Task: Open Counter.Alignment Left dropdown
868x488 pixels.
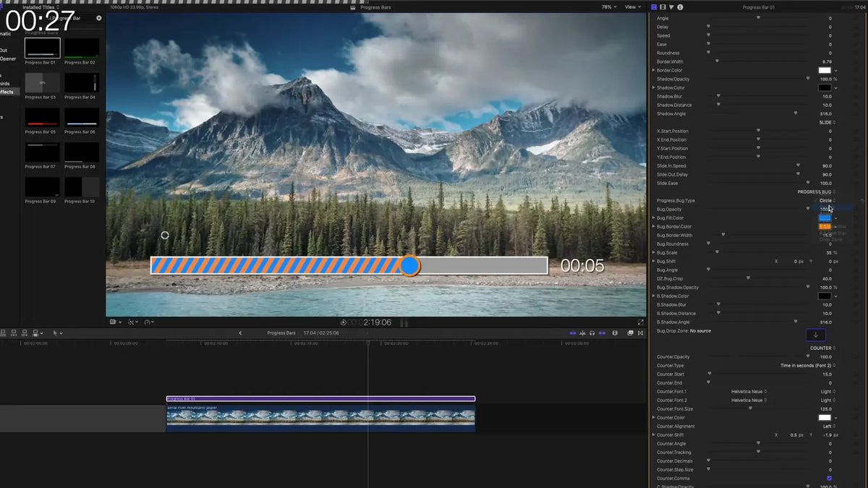Action: (830, 426)
